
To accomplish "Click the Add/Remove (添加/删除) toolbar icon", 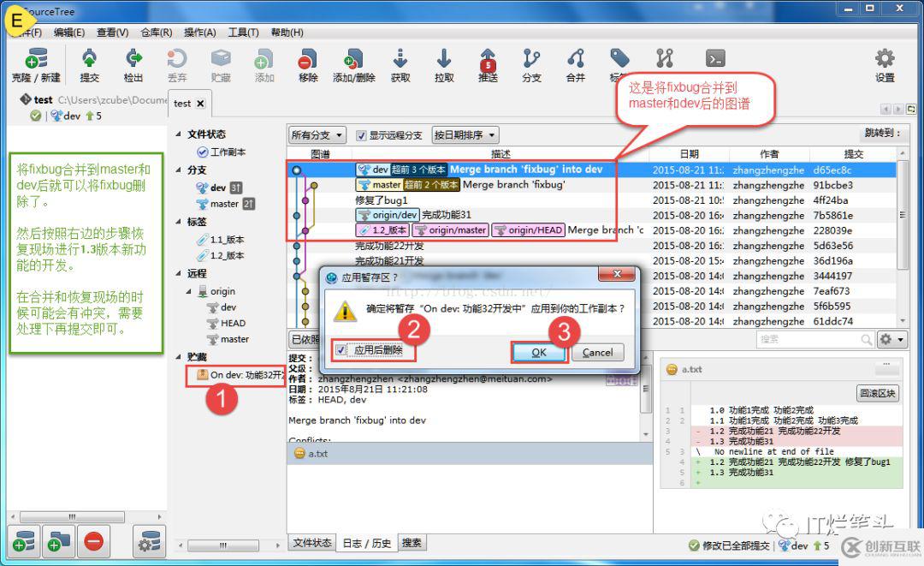I will pyautogui.click(x=353, y=64).
